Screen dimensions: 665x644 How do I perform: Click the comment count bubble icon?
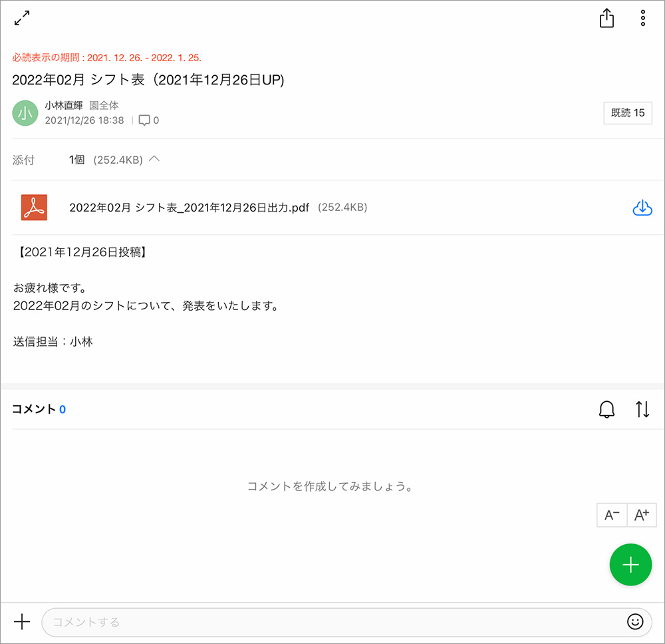pos(144,120)
